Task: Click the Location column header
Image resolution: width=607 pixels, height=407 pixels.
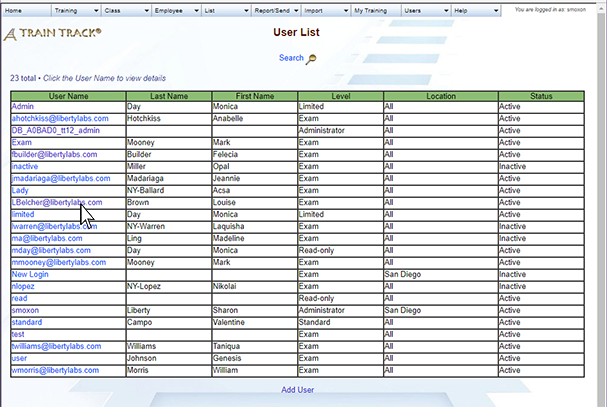Action: click(441, 96)
